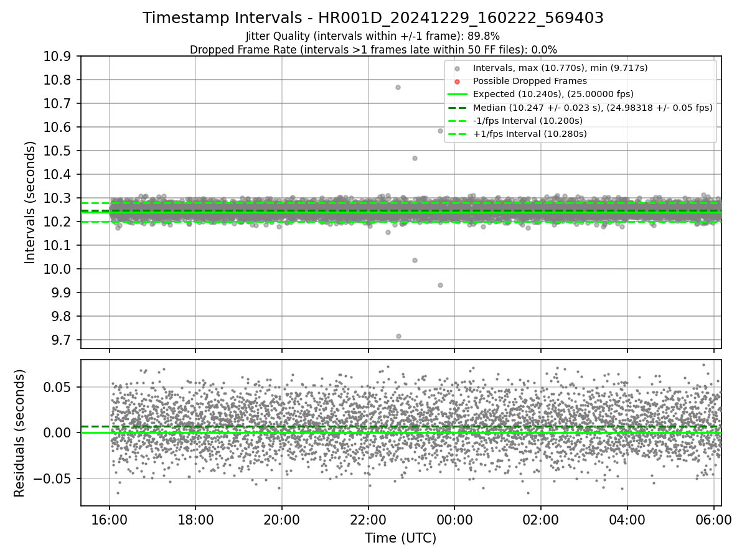Click the '00:00' x-axis tick label
Image resolution: width=747 pixels, height=560 pixels.
454,520
